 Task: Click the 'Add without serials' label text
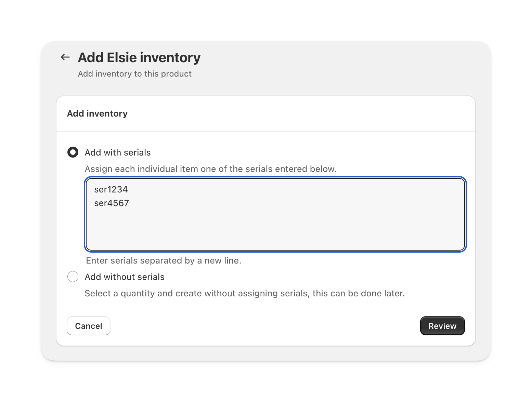click(125, 277)
